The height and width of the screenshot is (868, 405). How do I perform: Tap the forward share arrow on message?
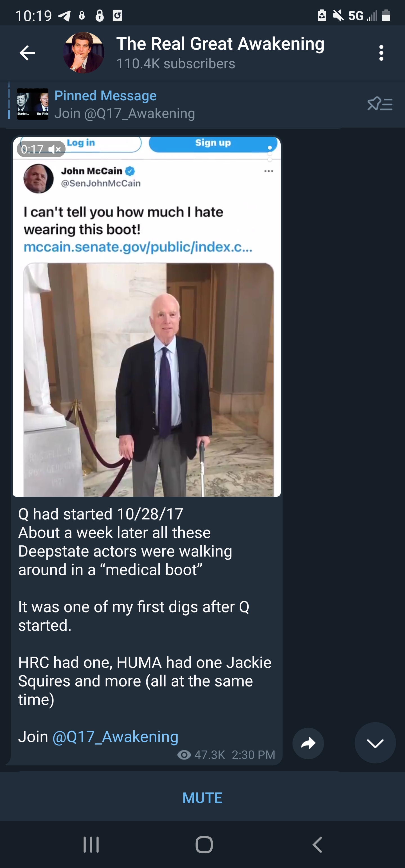tap(308, 743)
